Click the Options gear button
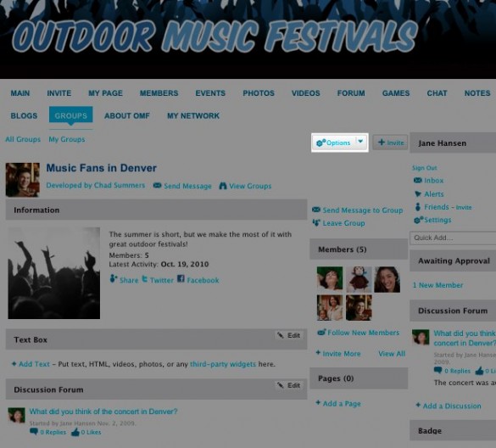 (334, 143)
